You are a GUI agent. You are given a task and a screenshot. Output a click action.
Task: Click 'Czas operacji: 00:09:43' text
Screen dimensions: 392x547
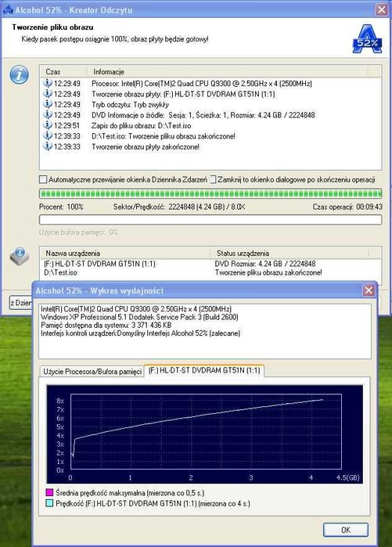click(347, 207)
